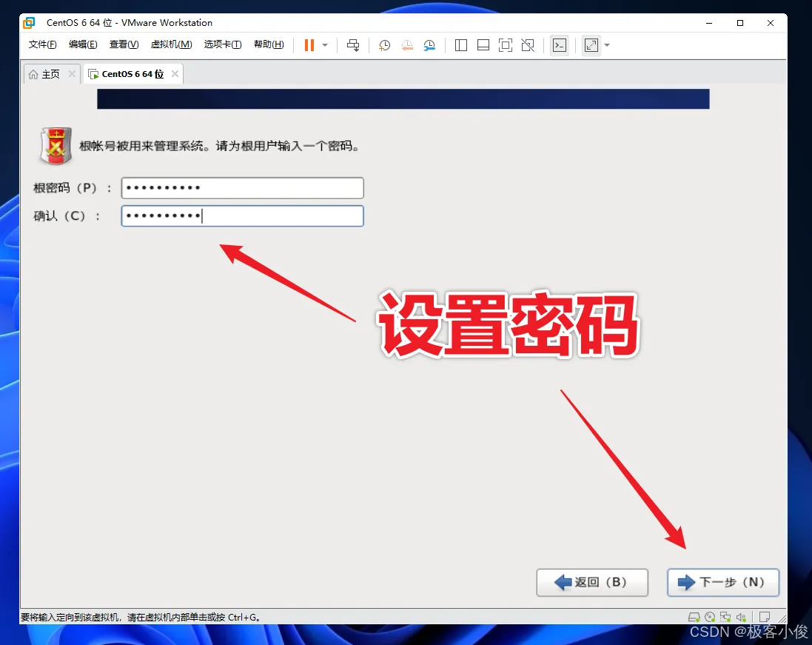812x645 pixels.
Task: Open the 编辑(E) menu
Action: [83, 44]
